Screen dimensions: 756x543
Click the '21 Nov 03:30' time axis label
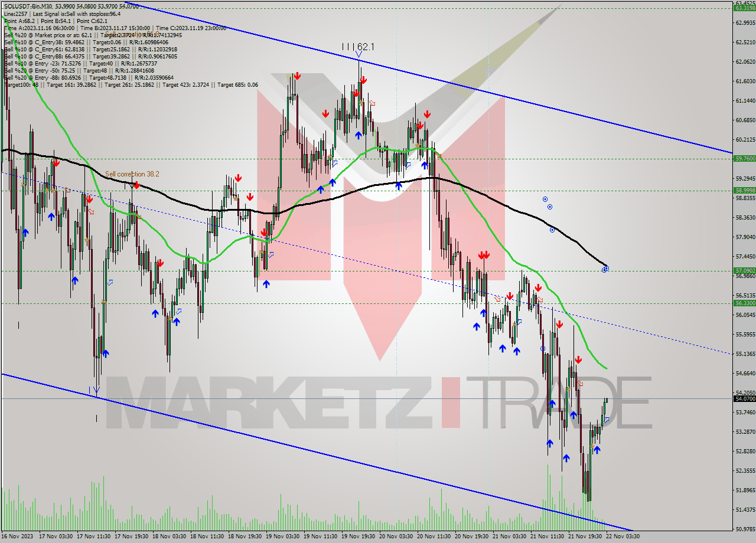pos(509,537)
